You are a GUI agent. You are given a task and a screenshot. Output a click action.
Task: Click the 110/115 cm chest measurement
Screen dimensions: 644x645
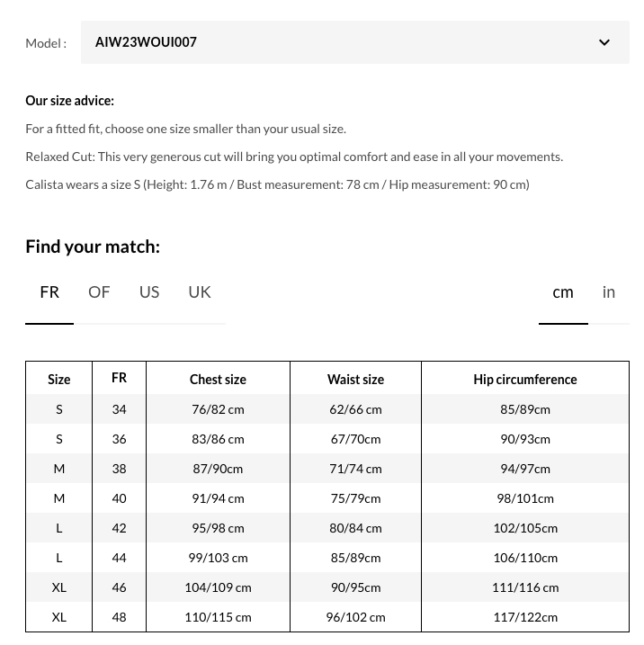(x=218, y=617)
